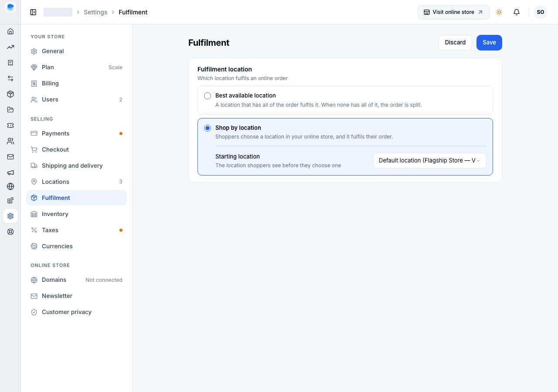The width and height of the screenshot is (558, 392).
Task: Open the megaphone marketing icon
Action: (10, 172)
